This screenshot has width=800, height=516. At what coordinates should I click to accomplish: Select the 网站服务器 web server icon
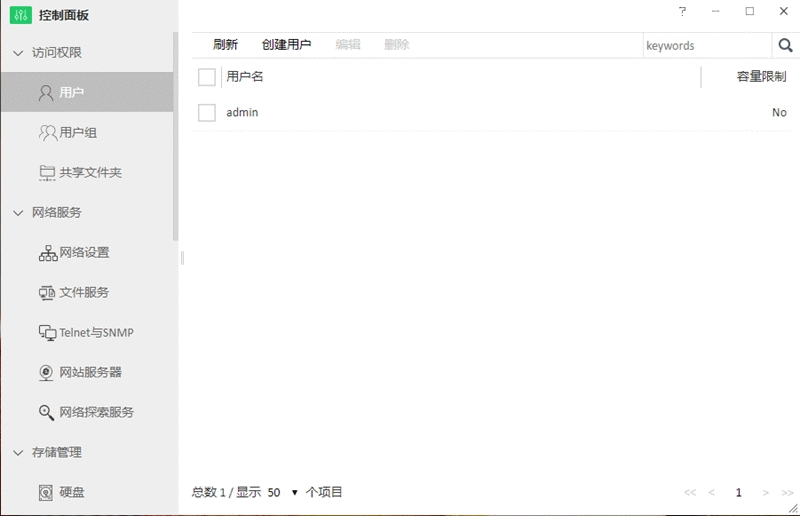47,372
